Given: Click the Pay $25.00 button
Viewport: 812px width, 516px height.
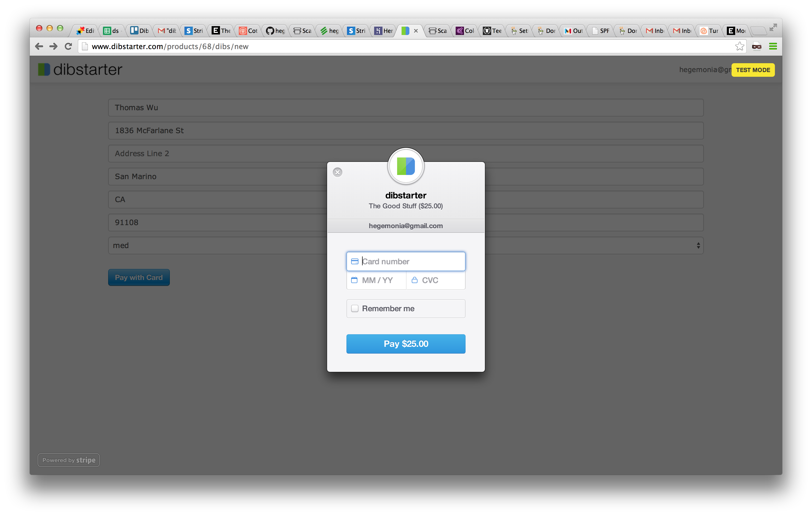Looking at the screenshot, I should pos(406,344).
